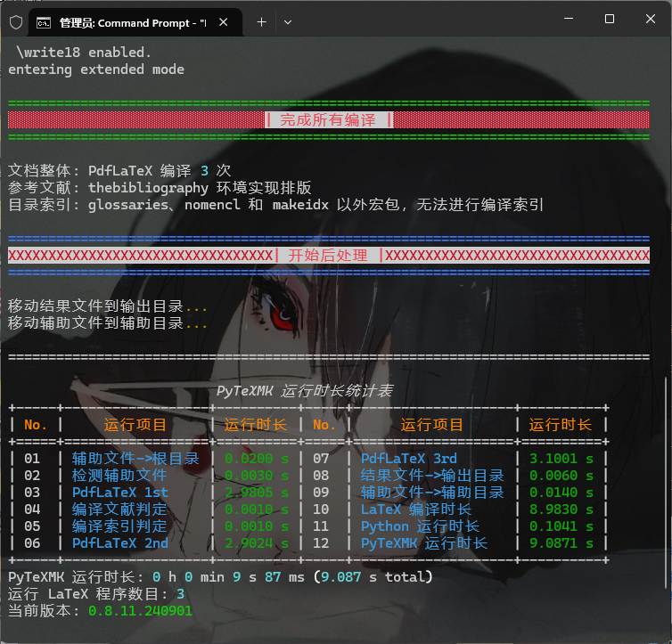Click the 'thebibliography 环境实现排版' line
The image size is (672, 644).
coord(200,188)
